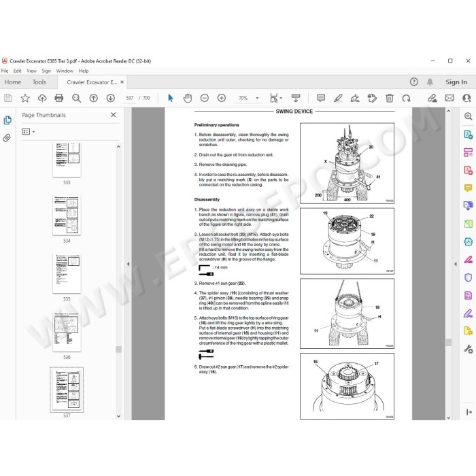The width and height of the screenshot is (476, 476).
Task: Select page 533 thumbnail
Action: pyautogui.click(x=67, y=160)
